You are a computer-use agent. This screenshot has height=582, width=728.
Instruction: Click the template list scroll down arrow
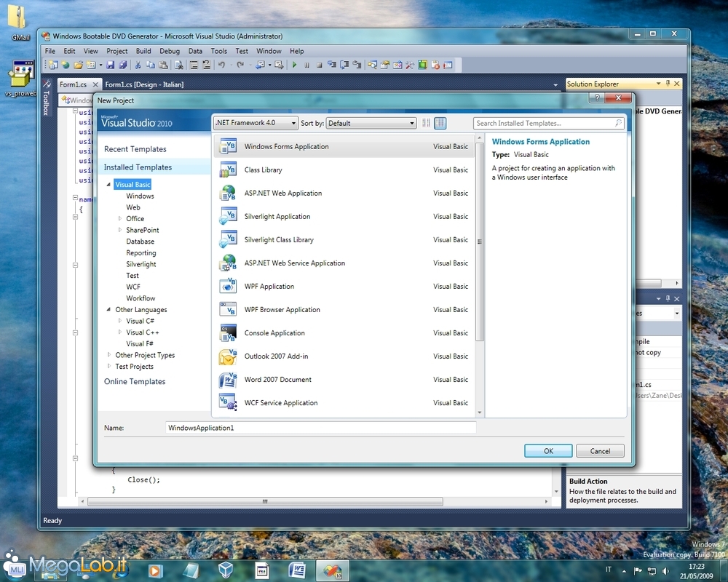coord(480,412)
